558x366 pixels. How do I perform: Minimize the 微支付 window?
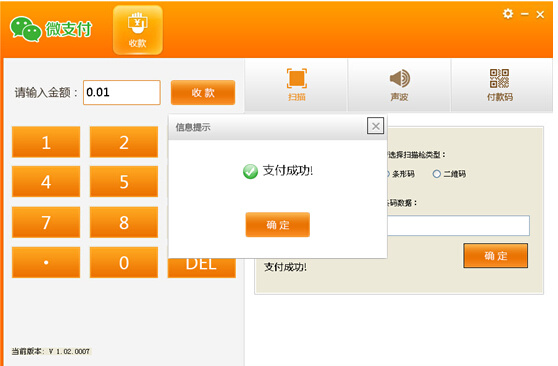[x=525, y=14]
